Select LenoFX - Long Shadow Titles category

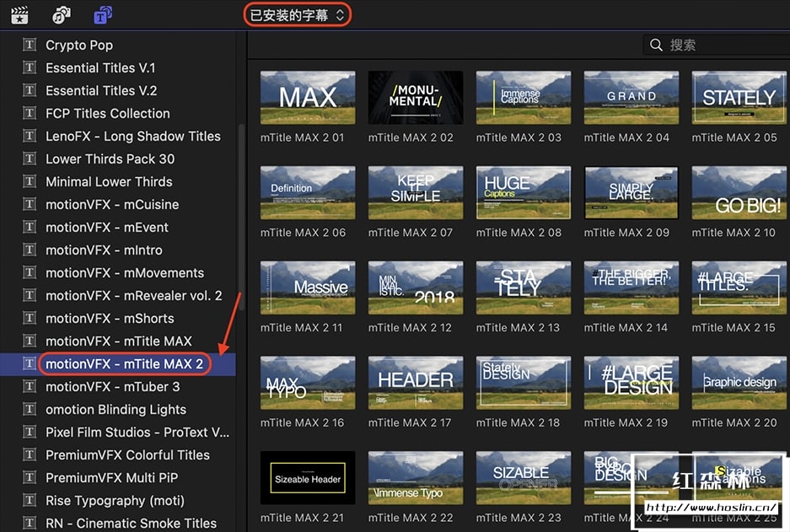pos(133,136)
